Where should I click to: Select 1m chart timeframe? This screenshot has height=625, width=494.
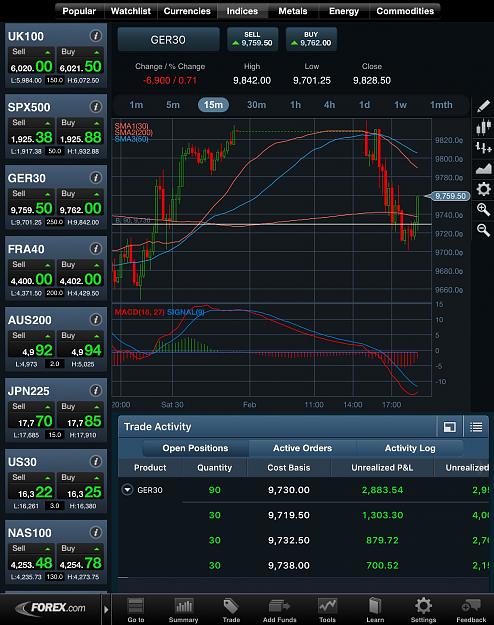click(136, 105)
